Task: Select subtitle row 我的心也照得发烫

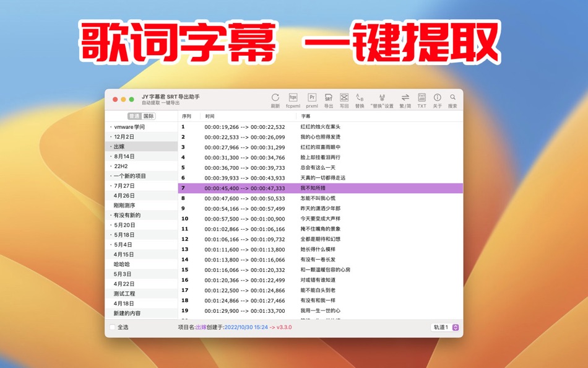Action: tap(321, 137)
